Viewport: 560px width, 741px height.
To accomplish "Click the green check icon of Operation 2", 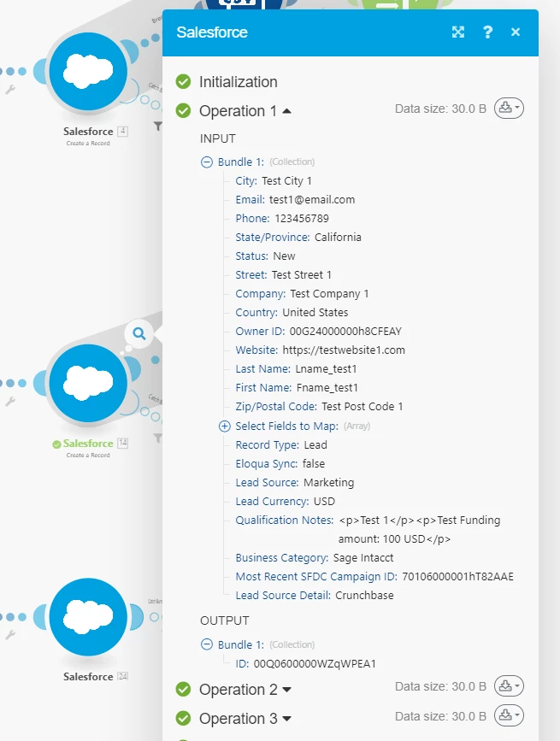I will tap(183, 690).
